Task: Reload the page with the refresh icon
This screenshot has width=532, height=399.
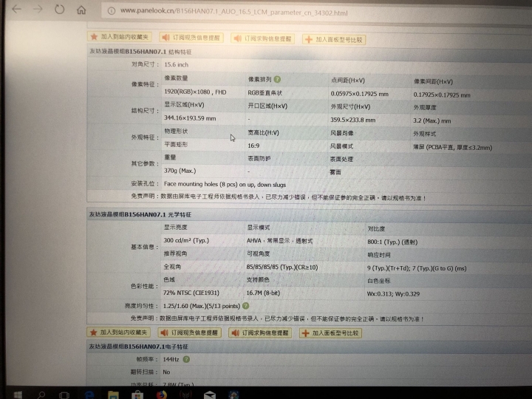Action: point(59,9)
